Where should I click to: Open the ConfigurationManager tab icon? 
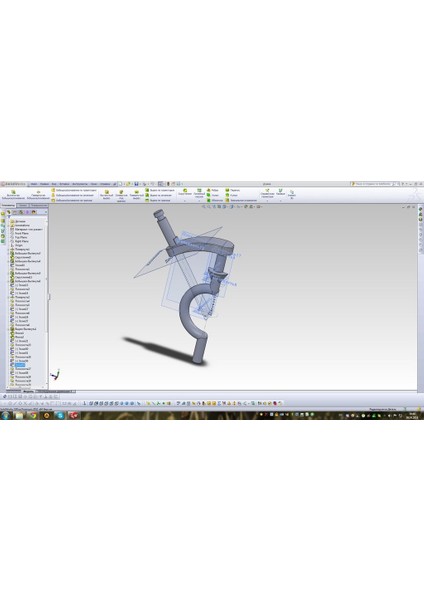(x=21, y=212)
